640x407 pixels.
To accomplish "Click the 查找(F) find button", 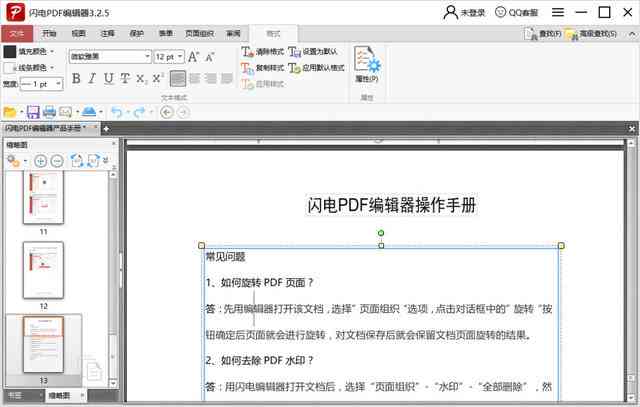I will pos(543,34).
